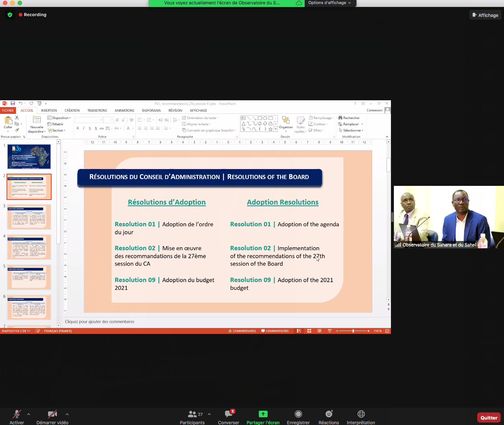This screenshot has height=425, width=504.
Task: Expand the Options d'affichage dropdown
Action: coord(329,3)
